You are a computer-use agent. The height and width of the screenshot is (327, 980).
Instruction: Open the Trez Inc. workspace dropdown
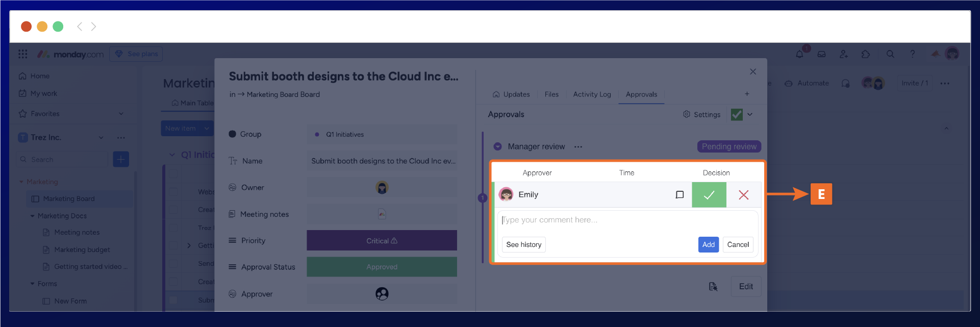[101, 138]
